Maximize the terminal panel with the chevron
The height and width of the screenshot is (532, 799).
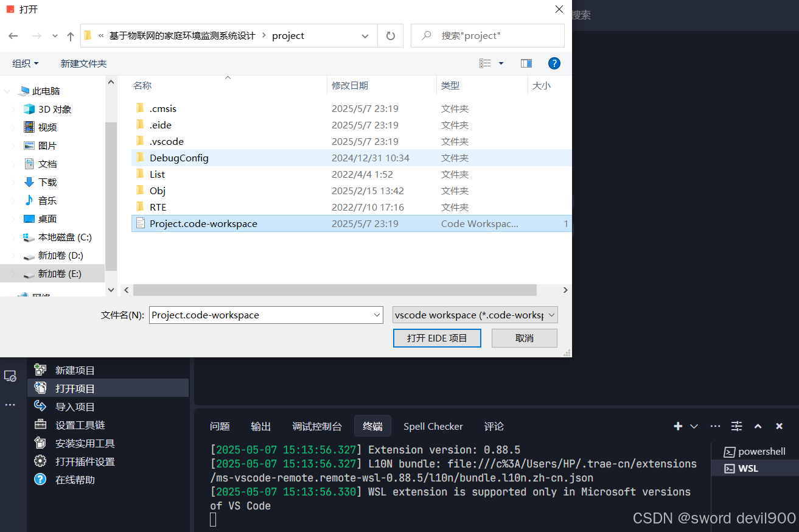pyautogui.click(x=758, y=426)
